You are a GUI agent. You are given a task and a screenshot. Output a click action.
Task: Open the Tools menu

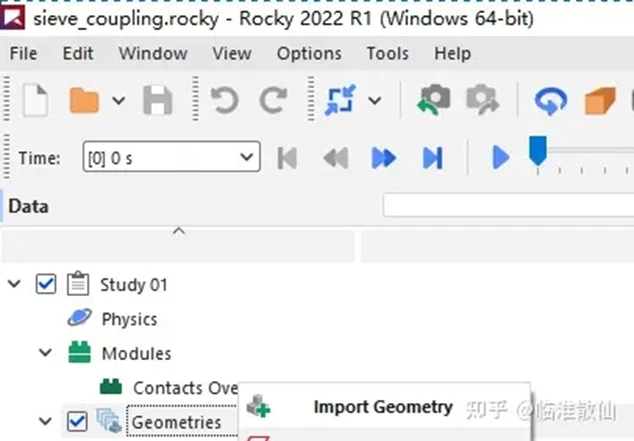click(x=387, y=53)
